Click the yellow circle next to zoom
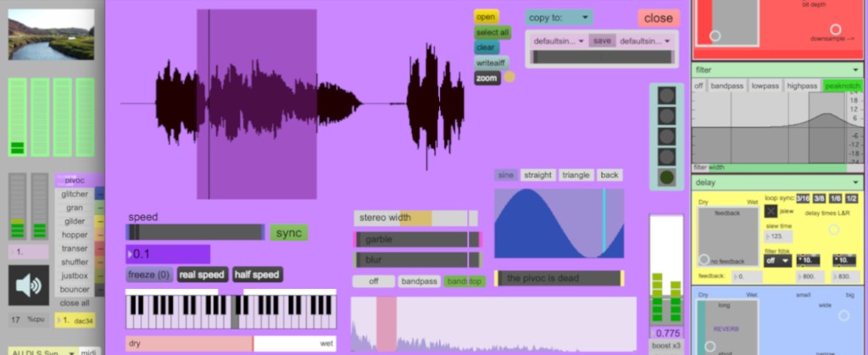Screen dimensions: 868x355 click(x=509, y=77)
